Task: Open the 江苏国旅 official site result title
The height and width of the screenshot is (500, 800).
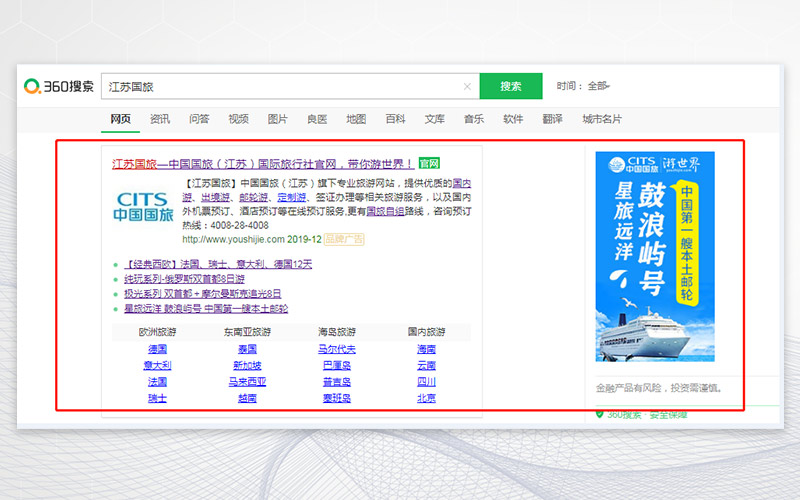Action: (263, 164)
